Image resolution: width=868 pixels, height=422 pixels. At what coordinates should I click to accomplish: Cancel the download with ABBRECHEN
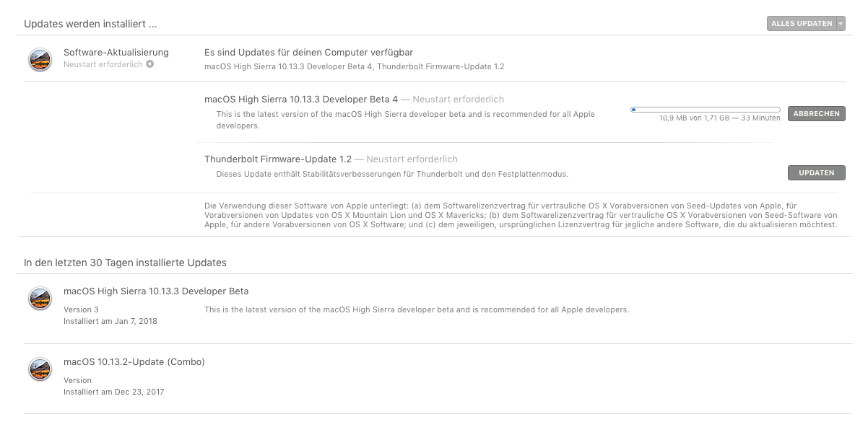pos(816,114)
